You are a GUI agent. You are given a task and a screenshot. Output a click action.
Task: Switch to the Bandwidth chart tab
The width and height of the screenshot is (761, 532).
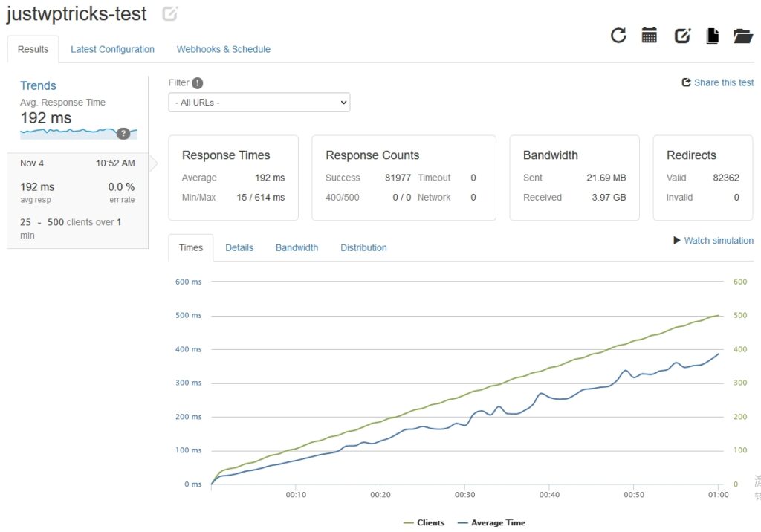[297, 247]
